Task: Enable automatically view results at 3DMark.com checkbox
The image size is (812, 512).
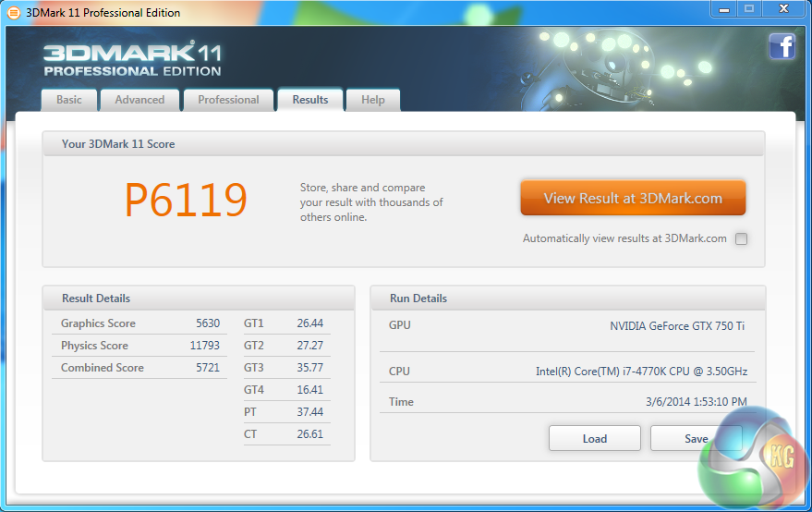Action: point(742,238)
